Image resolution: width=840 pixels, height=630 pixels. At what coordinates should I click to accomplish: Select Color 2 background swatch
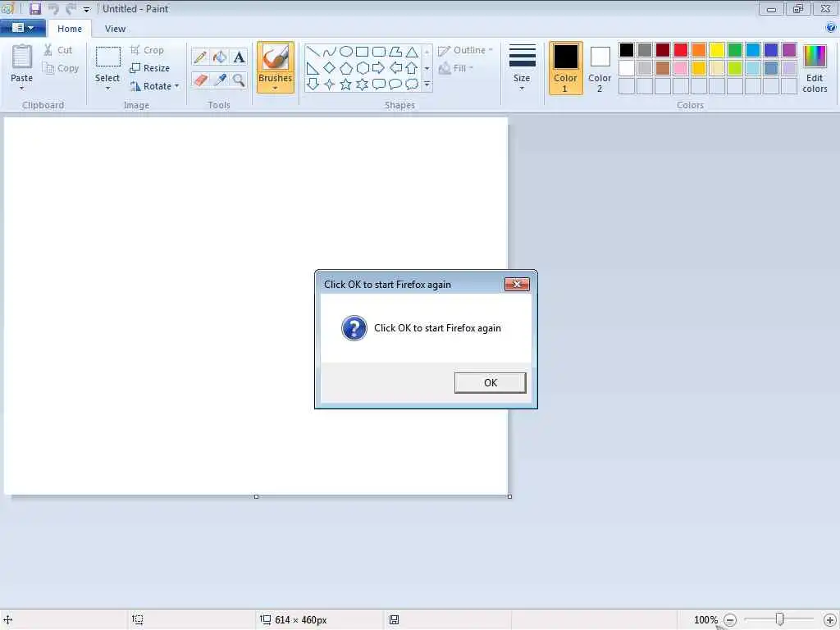pyautogui.click(x=600, y=68)
